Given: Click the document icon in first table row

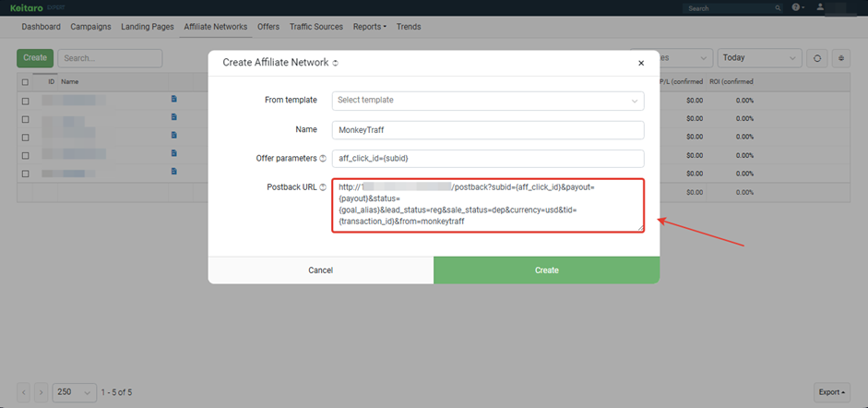Looking at the screenshot, I should 173,99.
